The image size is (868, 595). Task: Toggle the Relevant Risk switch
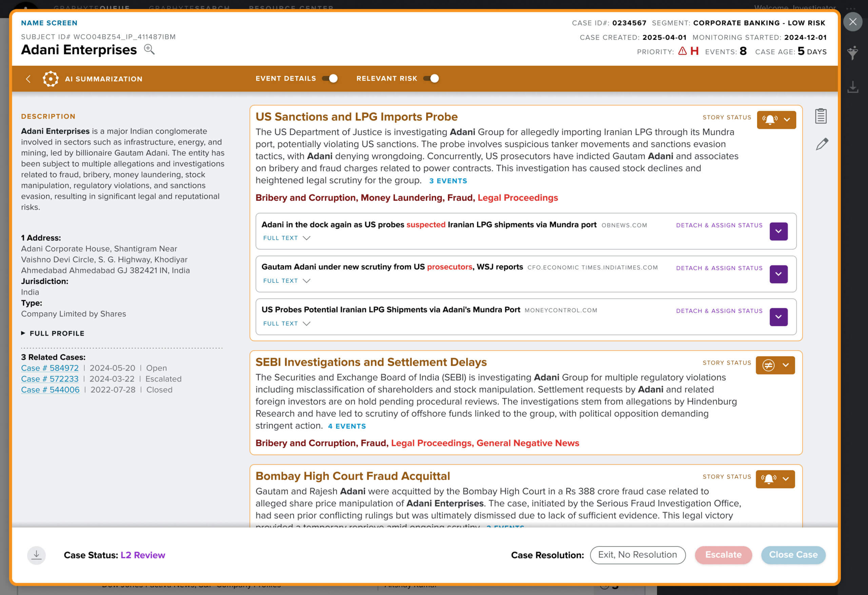(x=431, y=78)
